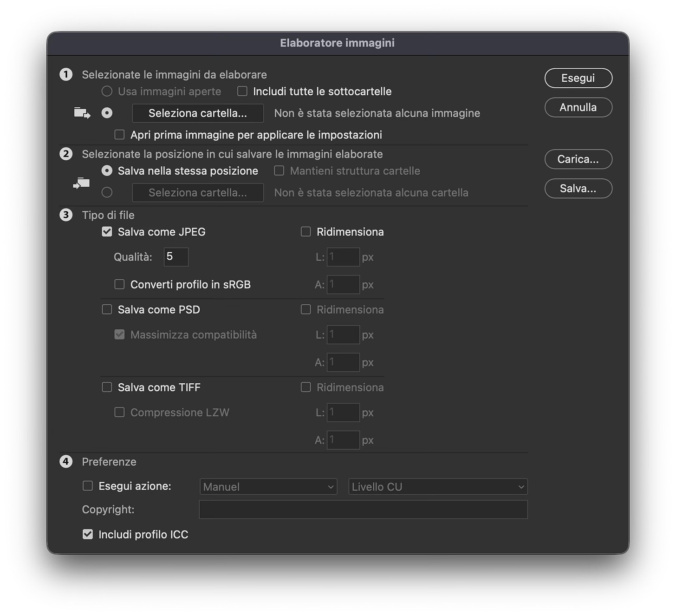
Task: Click PSD width L field
Action: click(x=343, y=334)
